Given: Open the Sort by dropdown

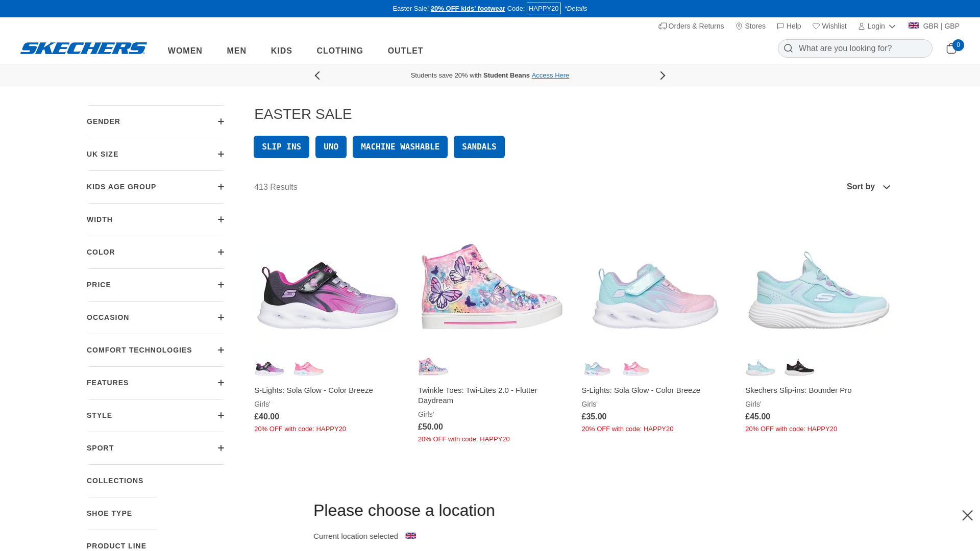Looking at the screenshot, I should [x=868, y=187].
